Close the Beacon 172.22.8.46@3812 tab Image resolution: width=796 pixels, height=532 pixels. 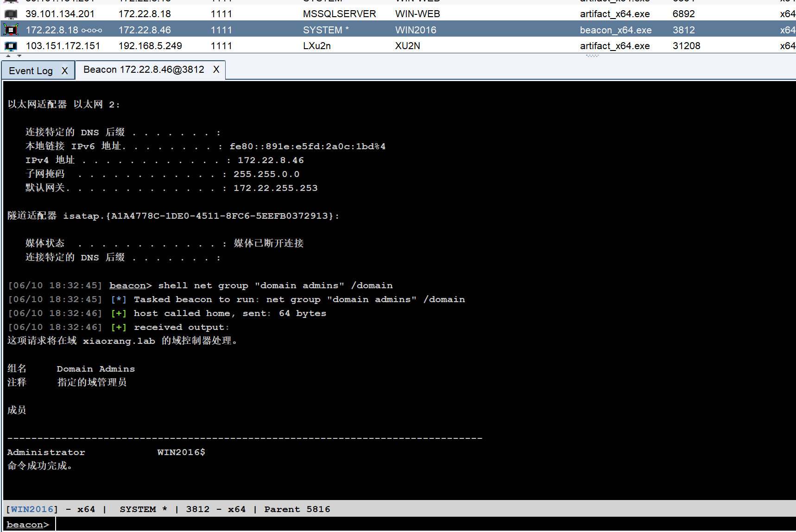pyautogui.click(x=216, y=70)
